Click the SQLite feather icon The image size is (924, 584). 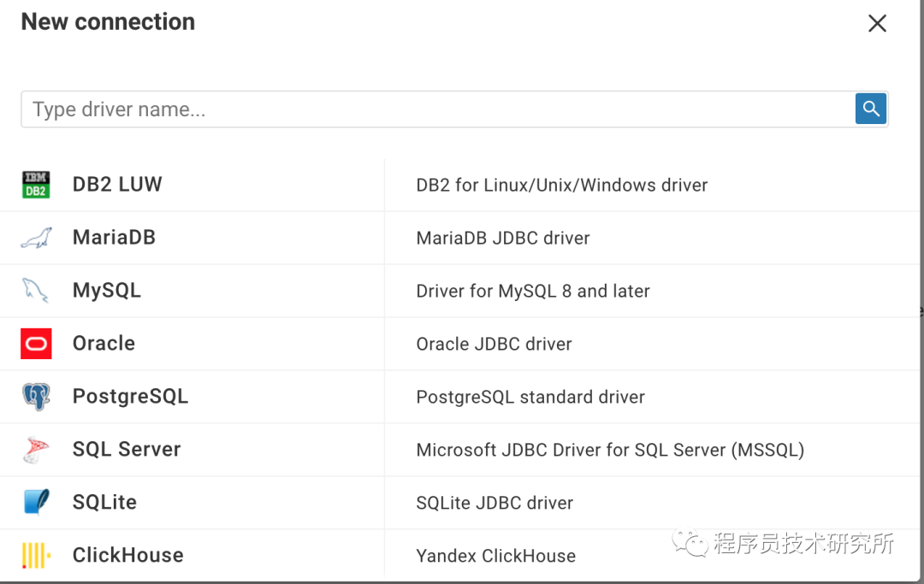[x=35, y=502]
